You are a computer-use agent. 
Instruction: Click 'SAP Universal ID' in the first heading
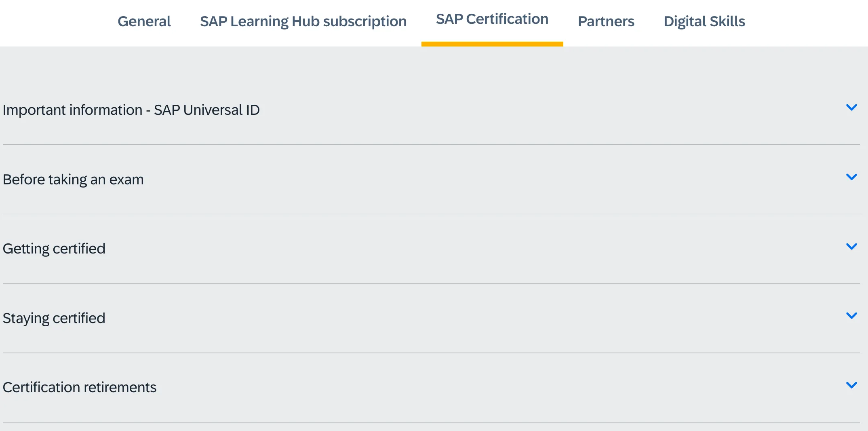[206, 110]
